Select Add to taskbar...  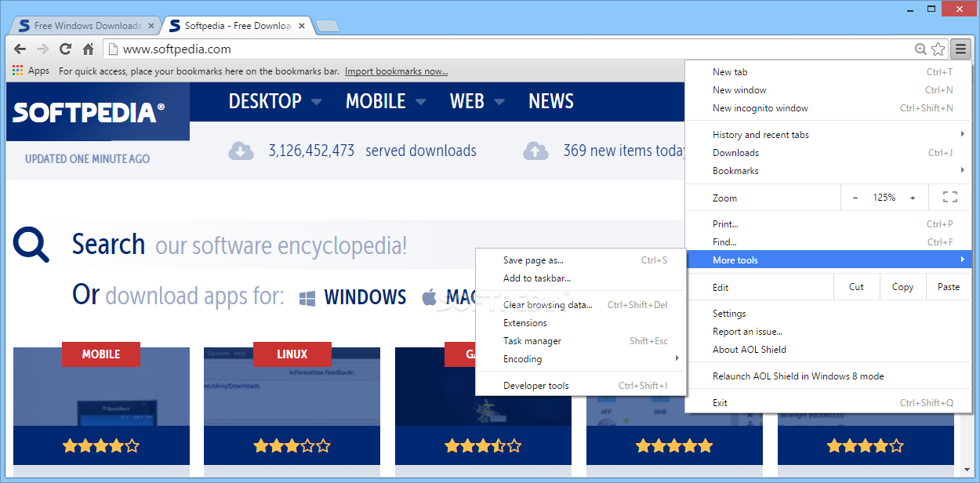(580, 278)
